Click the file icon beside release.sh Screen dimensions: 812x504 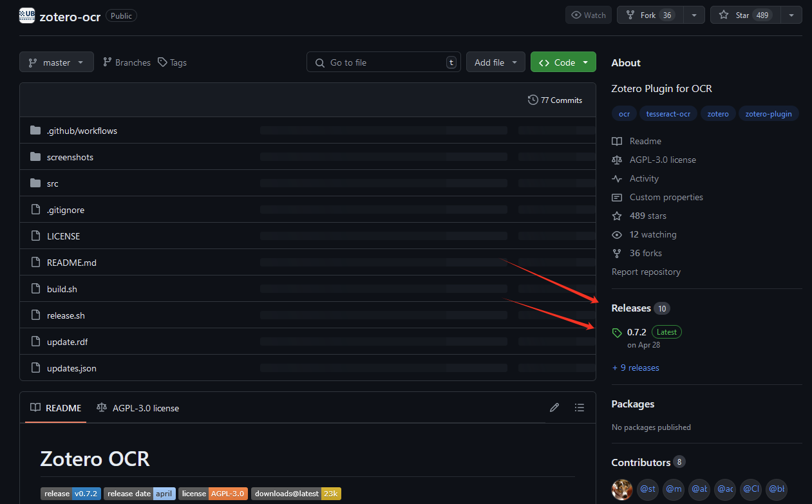[x=35, y=315]
